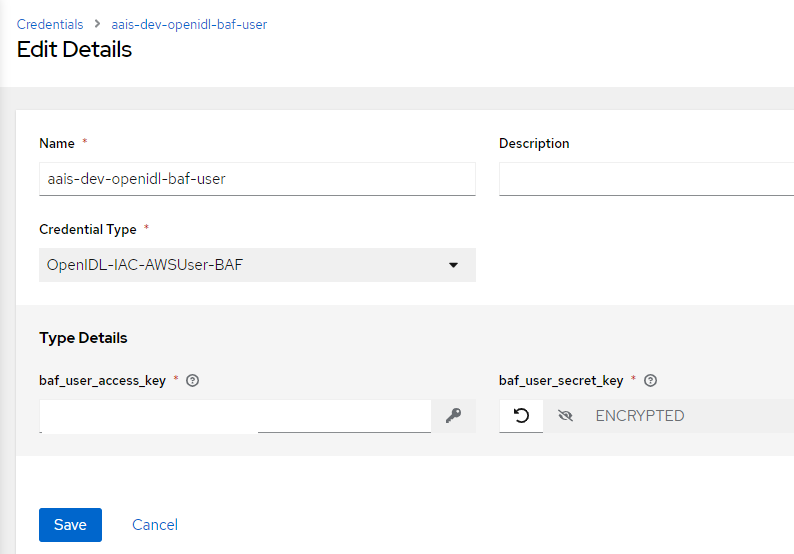This screenshot has height=554, width=794.
Task: Click the revert arrow for baf_user_secret_key
Action: pos(521,416)
